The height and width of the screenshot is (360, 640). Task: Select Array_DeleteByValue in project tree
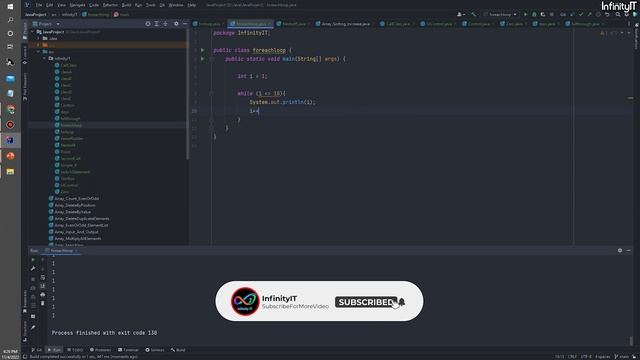point(72,212)
